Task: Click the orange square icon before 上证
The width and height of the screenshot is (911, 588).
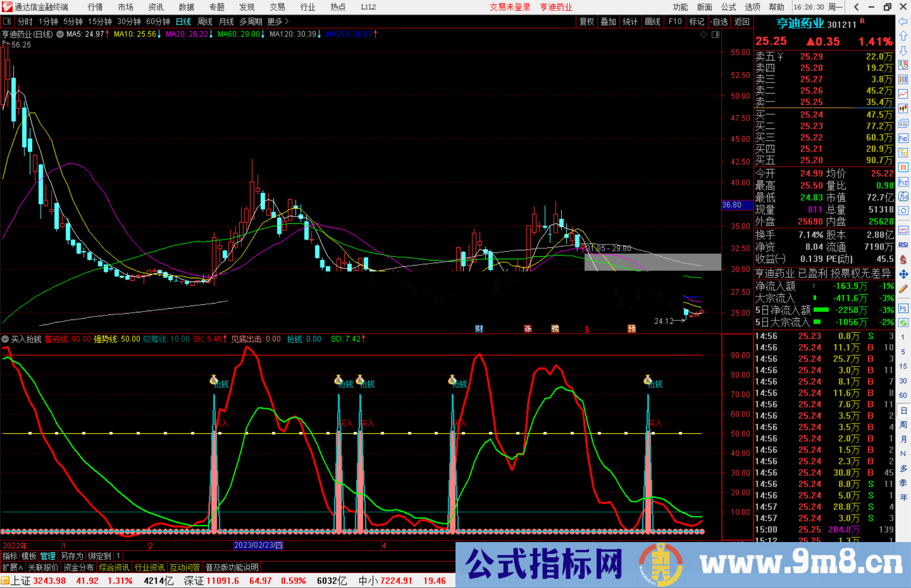Action: (x=5, y=580)
